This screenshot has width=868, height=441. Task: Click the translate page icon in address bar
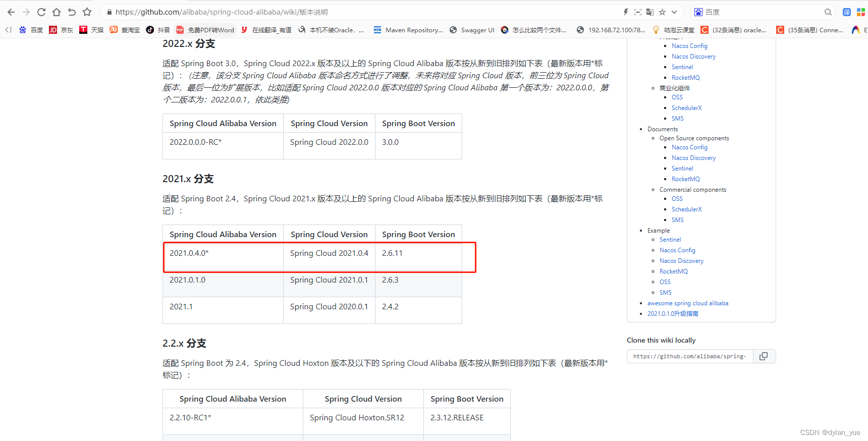[650, 12]
